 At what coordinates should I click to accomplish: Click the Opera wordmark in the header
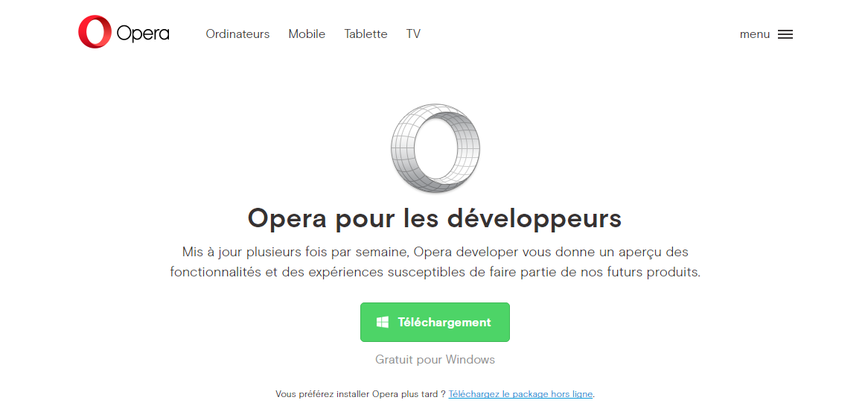click(x=143, y=34)
